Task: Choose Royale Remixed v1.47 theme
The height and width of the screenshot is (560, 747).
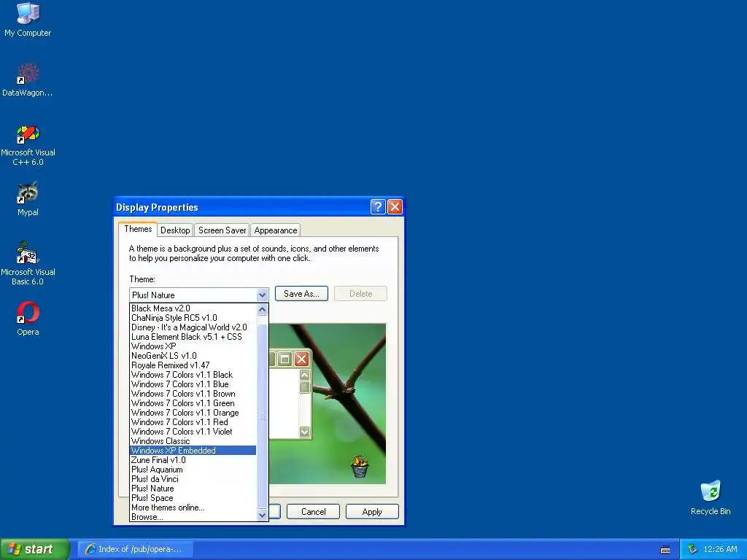Action: [193, 365]
